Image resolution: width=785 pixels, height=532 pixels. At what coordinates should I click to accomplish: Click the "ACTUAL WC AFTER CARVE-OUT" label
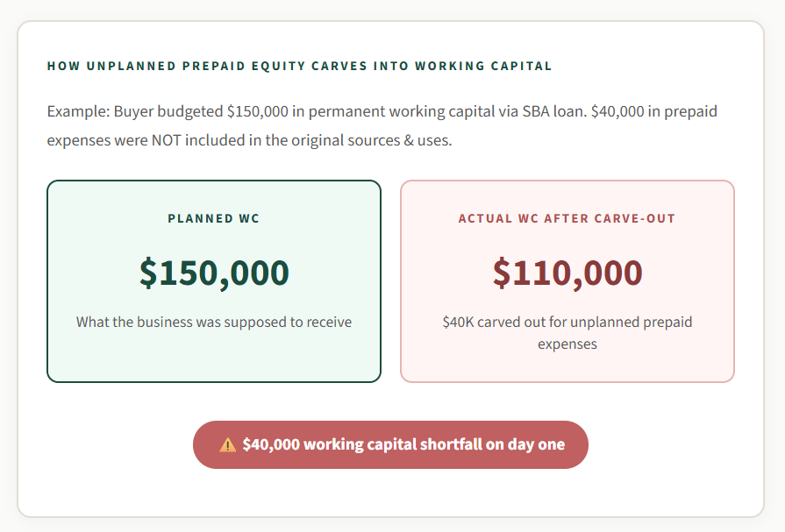point(567,218)
